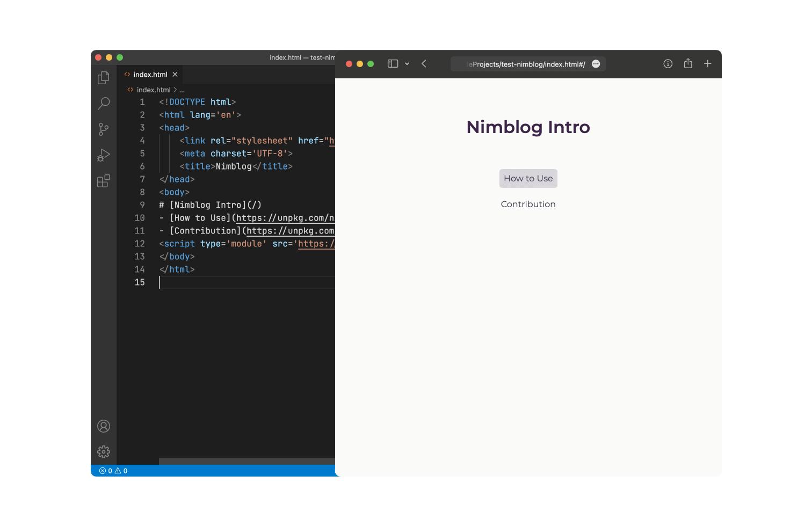This screenshot has height=527, width=812.
Task: Open Source Control view in activity bar
Action: pyautogui.click(x=104, y=129)
